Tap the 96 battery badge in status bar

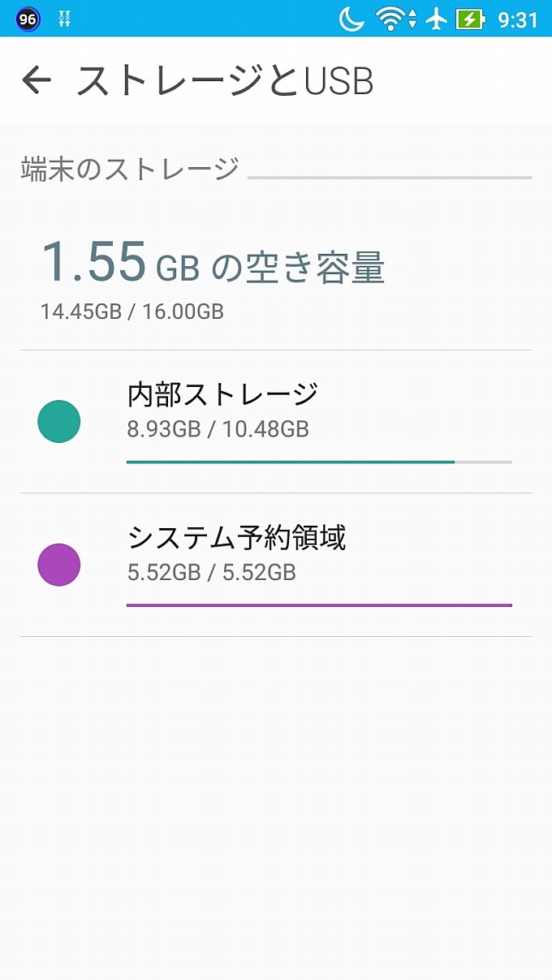click(x=28, y=19)
